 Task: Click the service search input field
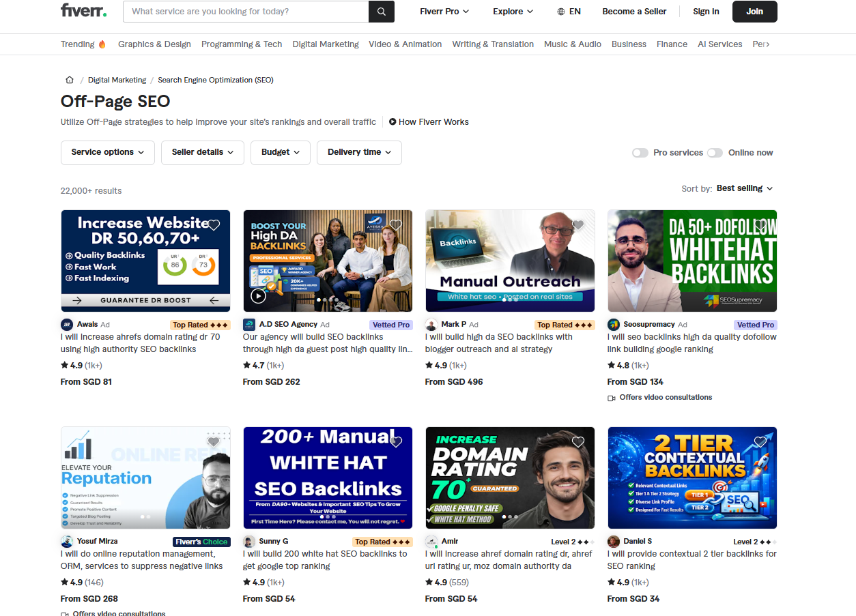point(246,12)
